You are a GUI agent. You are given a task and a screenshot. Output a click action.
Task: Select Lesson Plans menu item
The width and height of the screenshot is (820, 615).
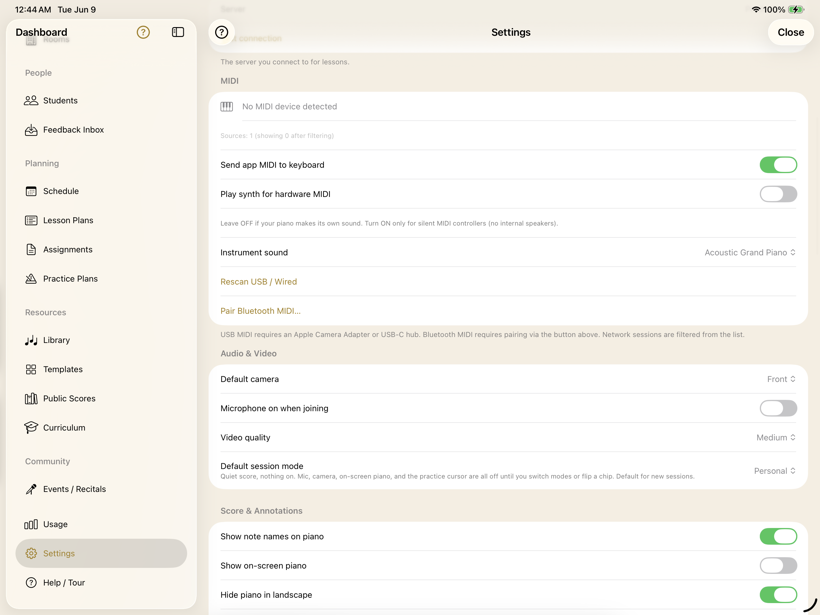click(68, 220)
